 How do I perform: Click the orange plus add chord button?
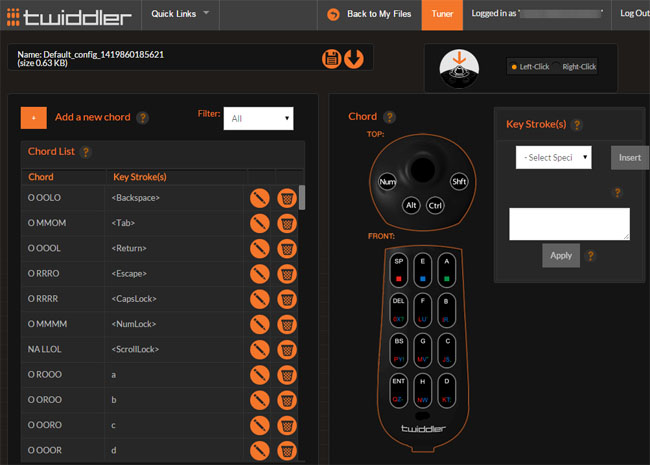(34, 118)
